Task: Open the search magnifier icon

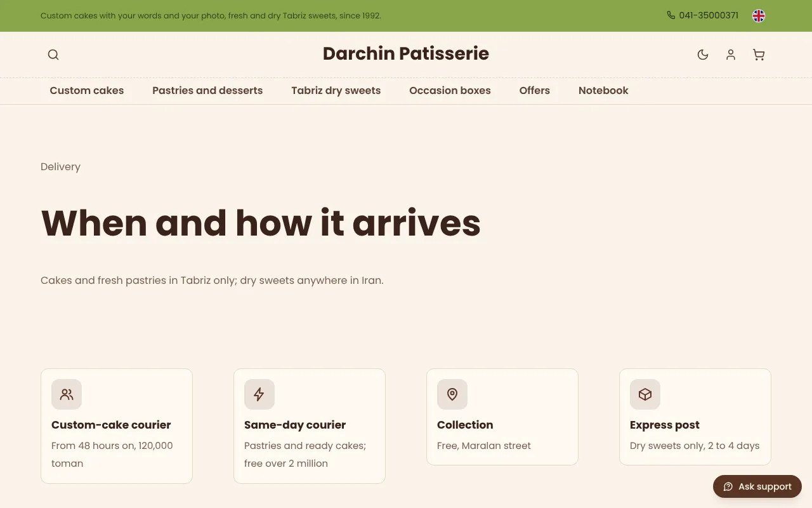Action: coord(53,55)
